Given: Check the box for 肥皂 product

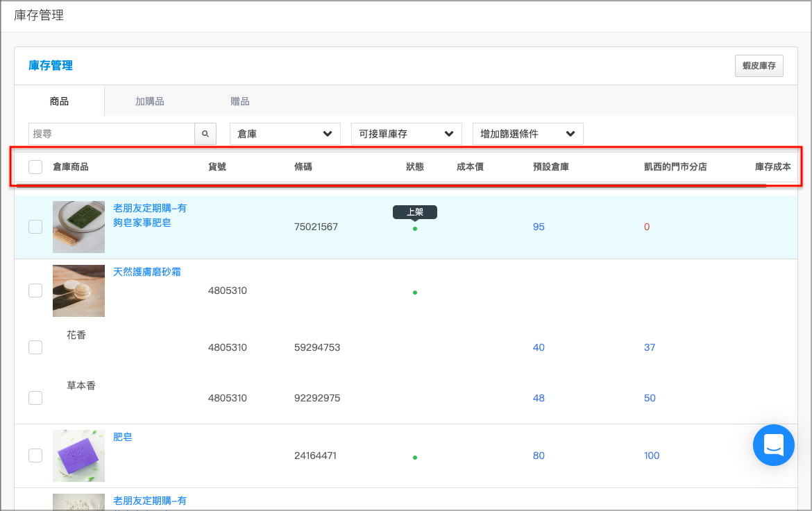Looking at the screenshot, I should (x=35, y=456).
